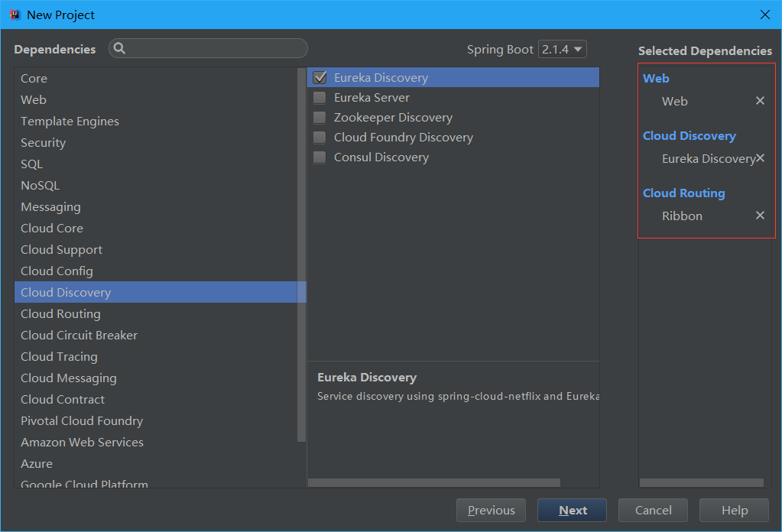The height and width of the screenshot is (532, 782).
Task: Focus the dependencies search field
Action: 208,48
